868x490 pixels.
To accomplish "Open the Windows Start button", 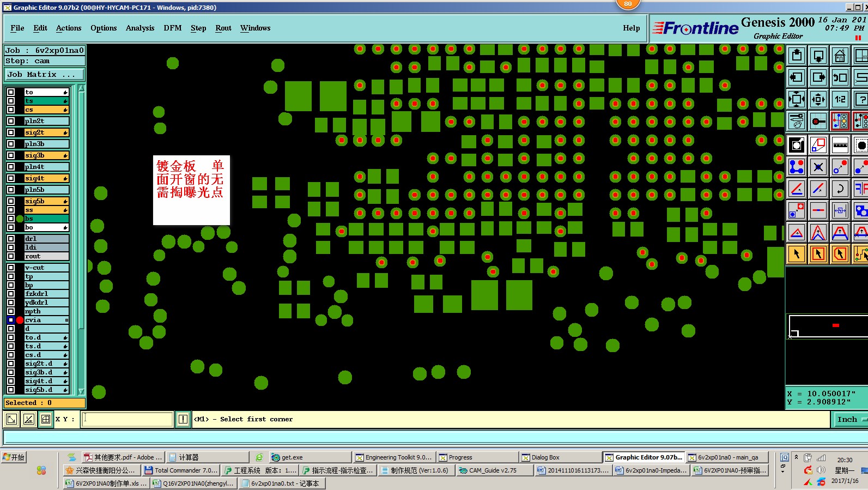I will click(x=14, y=457).
